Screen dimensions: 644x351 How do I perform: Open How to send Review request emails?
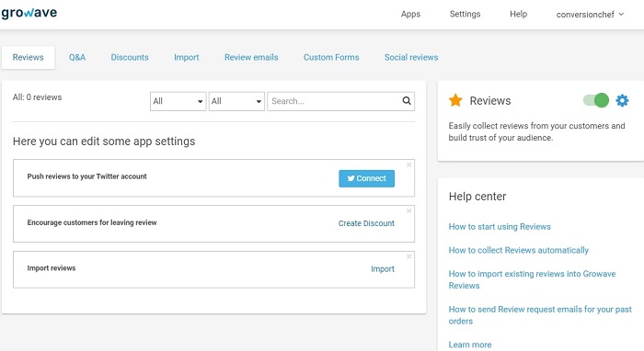(x=540, y=315)
